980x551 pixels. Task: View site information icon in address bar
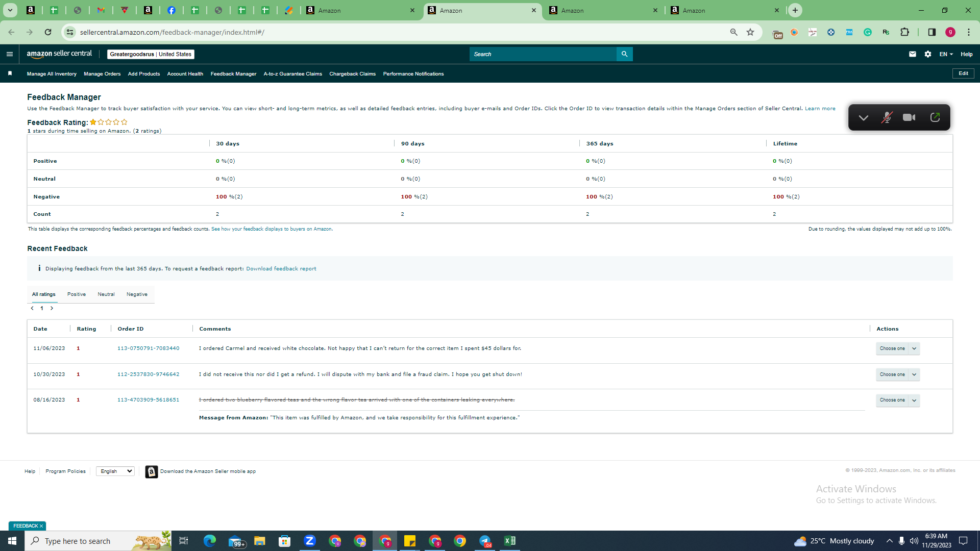click(x=70, y=32)
